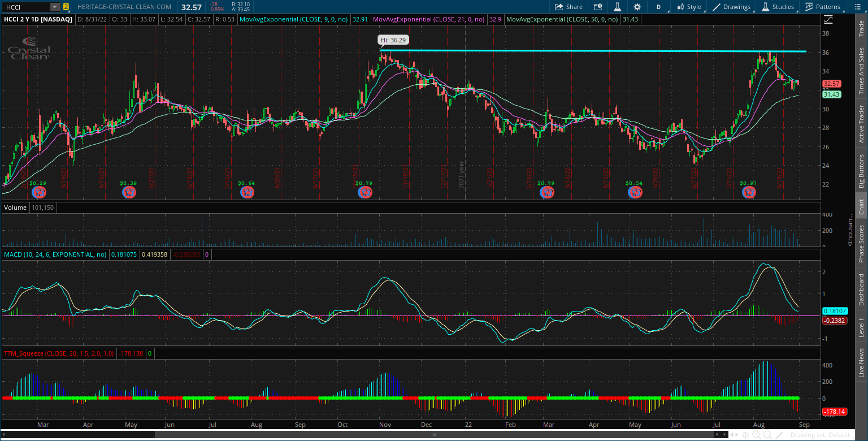Open chart settings gear icon
Image resolution: width=868 pixels, height=441 pixels.
pos(637,7)
